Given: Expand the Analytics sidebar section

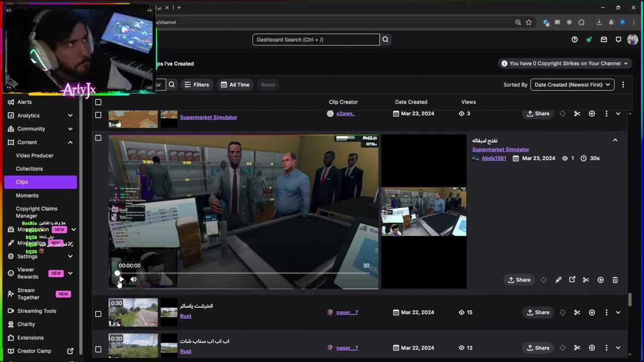Looking at the screenshot, I should point(70,116).
